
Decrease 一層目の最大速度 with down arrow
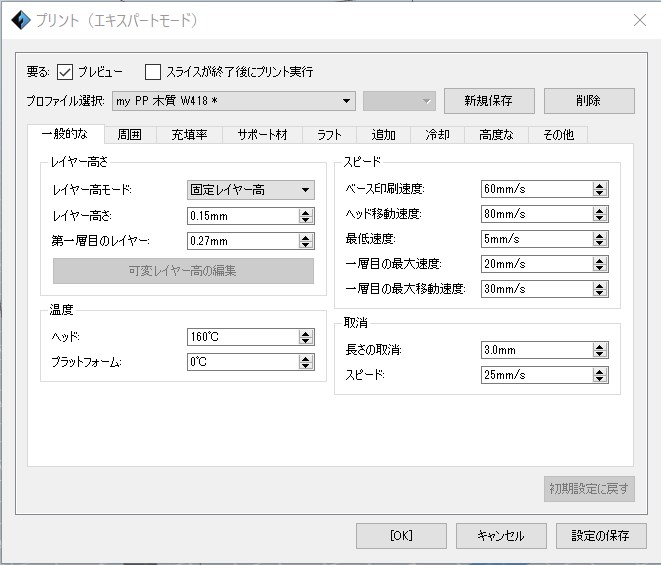(599, 268)
